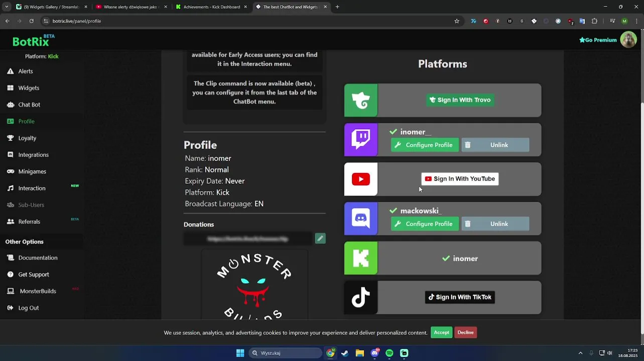Click the taskbar search box
Image resolution: width=644 pixels, height=361 pixels.
[286, 353]
